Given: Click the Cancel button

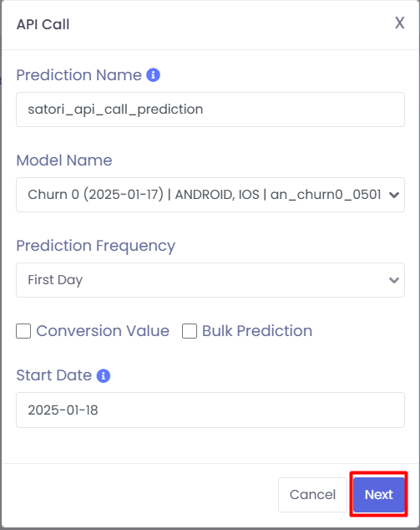Looking at the screenshot, I should coord(312,495).
